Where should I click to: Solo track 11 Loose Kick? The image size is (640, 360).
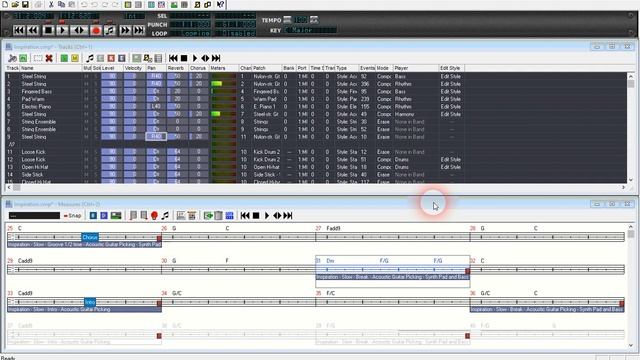click(96, 152)
